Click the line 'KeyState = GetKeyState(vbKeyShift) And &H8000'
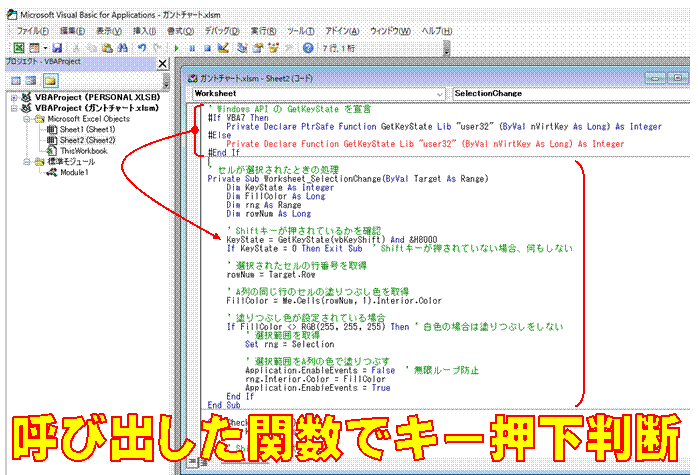This screenshot has height=475, width=698. coord(332,240)
